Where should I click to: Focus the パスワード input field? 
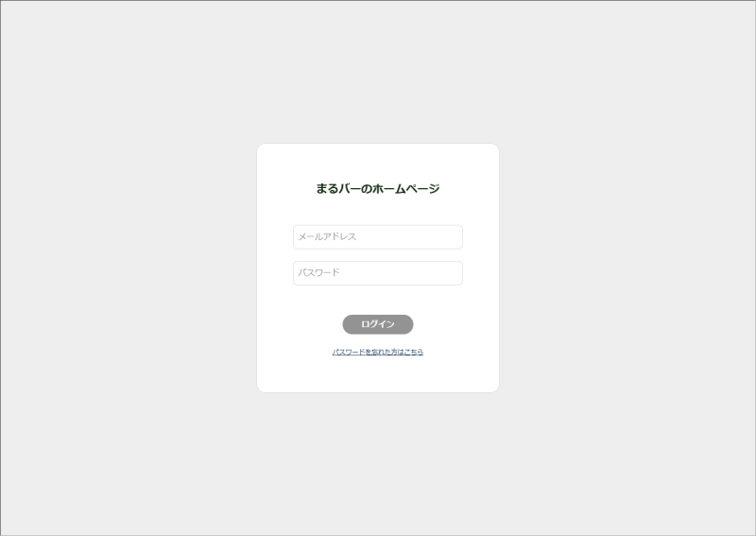pos(377,273)
